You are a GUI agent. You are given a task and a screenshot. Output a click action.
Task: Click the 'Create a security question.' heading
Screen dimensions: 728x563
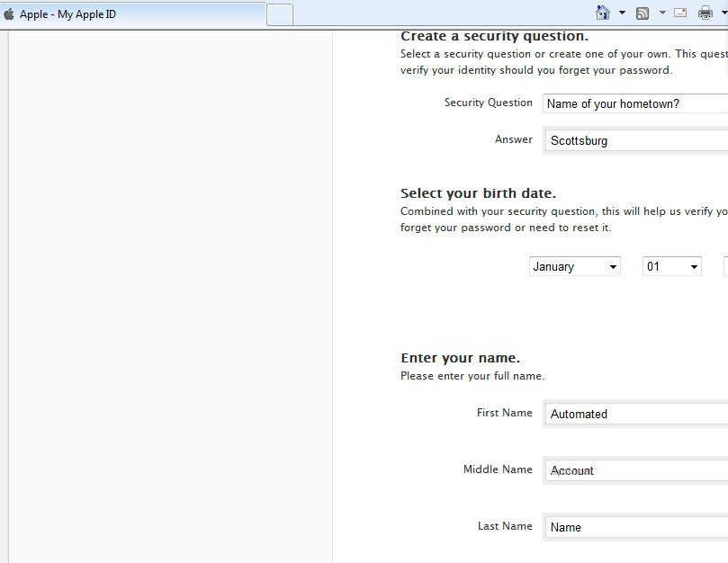pos(494,36)
